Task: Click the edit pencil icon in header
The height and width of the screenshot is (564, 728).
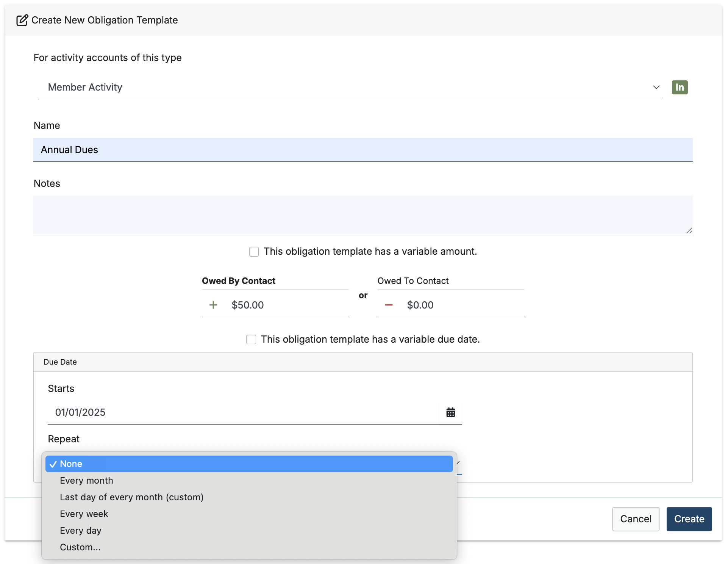Action: (x=22, y=20)
